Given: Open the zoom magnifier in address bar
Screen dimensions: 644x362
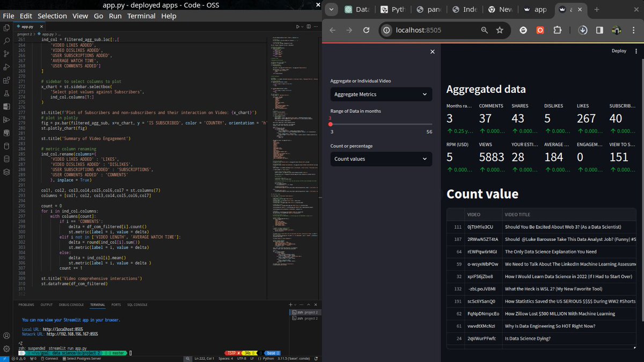Looking at the screenshot, I should pyautogui.click(x=485, y=31).
